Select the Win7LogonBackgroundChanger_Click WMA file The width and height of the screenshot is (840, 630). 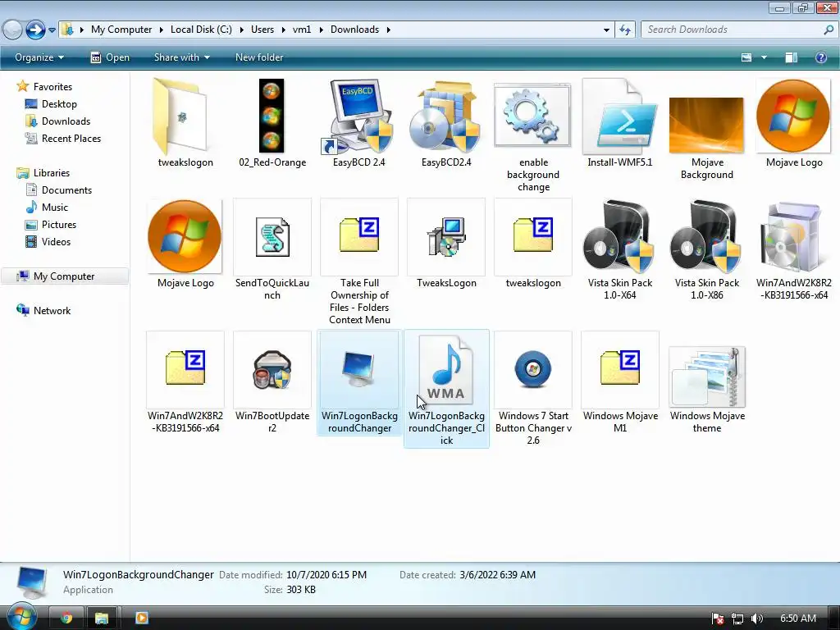pos(446,370)
